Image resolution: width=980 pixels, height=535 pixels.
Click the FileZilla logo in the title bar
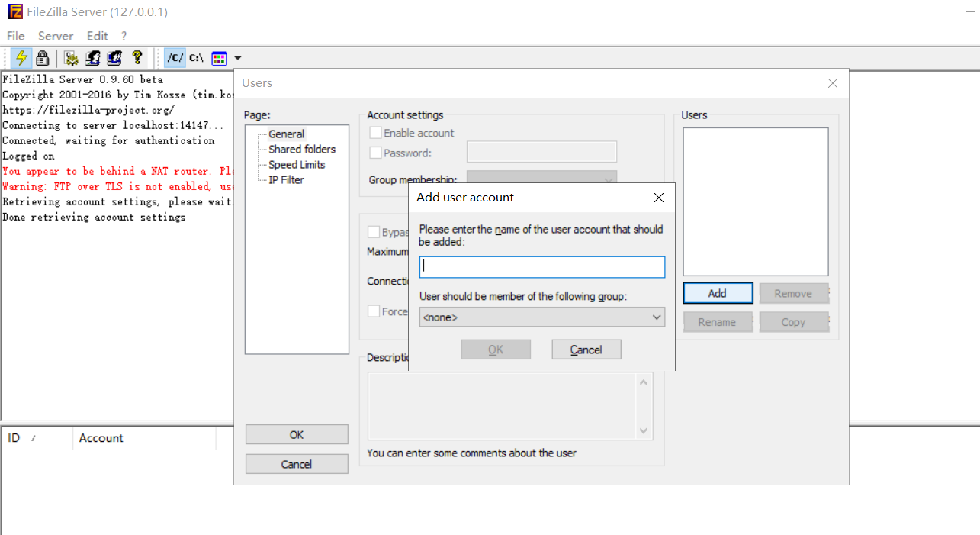pos(14,11)
